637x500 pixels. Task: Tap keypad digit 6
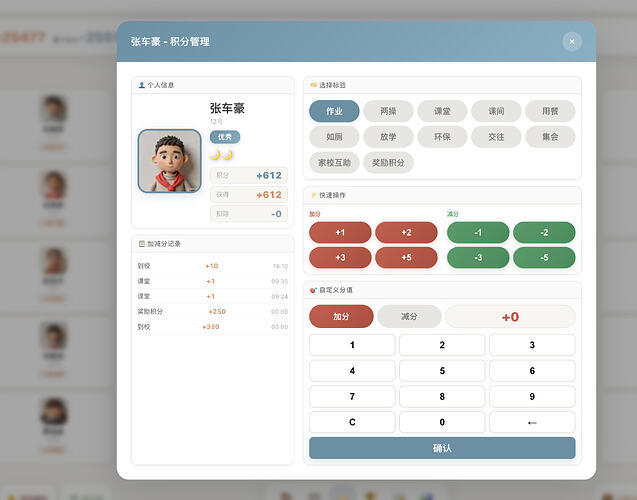[532, 370]
